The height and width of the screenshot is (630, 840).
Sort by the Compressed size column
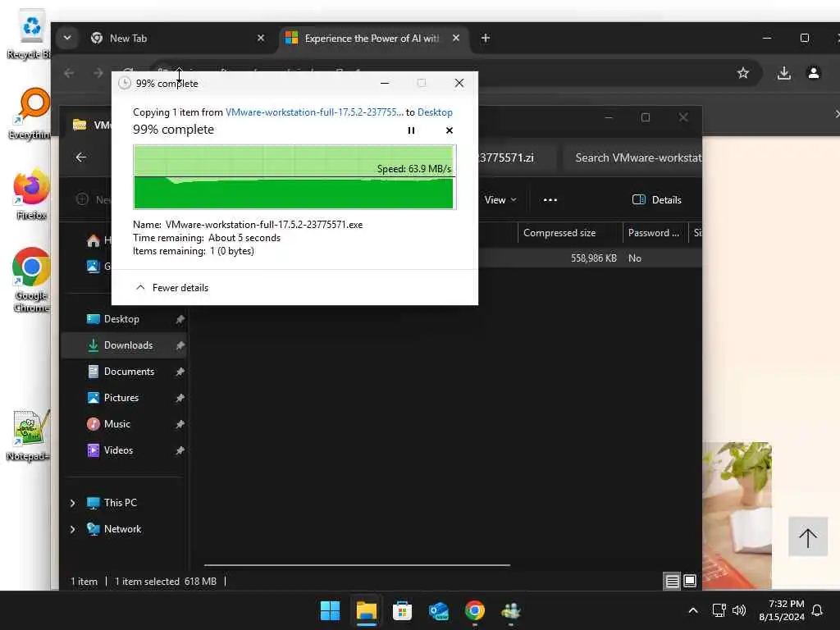[569, 233]
